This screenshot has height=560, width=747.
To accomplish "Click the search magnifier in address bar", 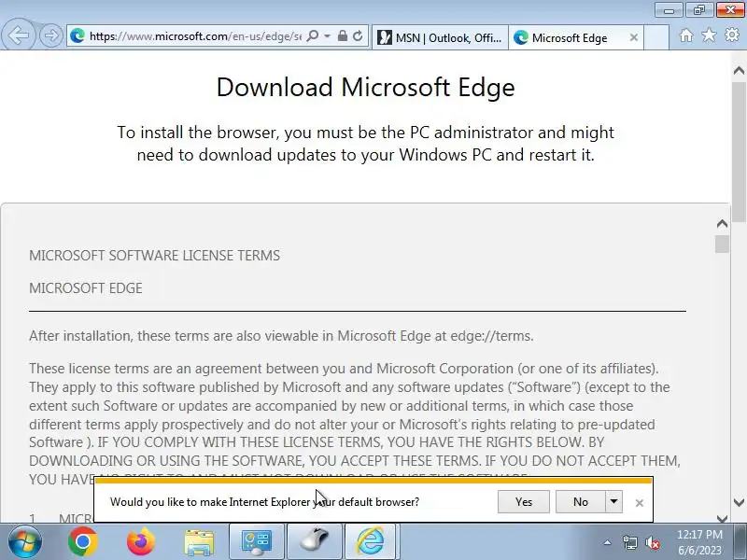I will point(313,35).
